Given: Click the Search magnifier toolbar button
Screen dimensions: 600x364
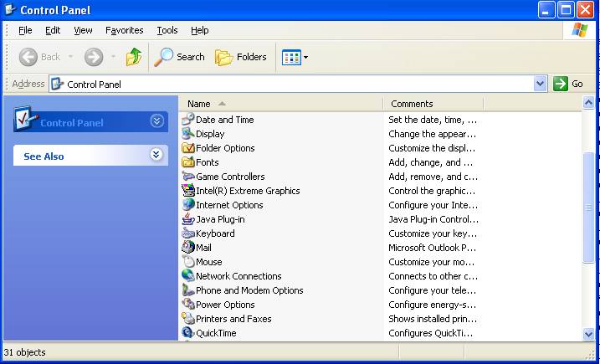Looking at the screenshot, I should pyautogui.click(x=179, y=57).
